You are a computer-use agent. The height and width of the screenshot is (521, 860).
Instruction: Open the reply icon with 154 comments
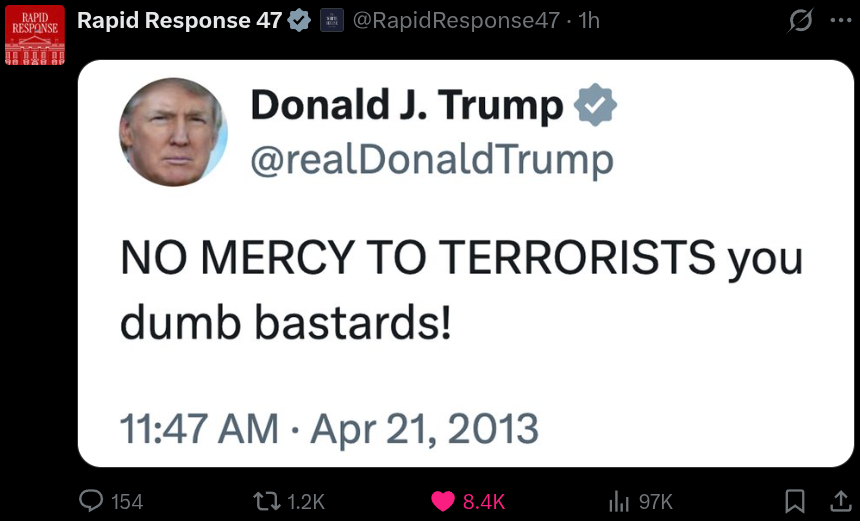[91, 501]
